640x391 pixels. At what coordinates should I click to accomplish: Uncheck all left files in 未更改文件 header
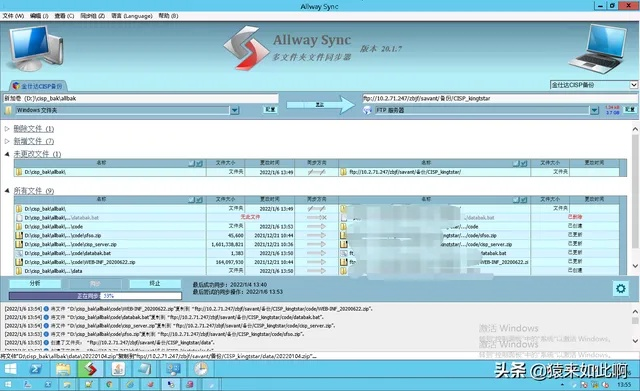191,163
